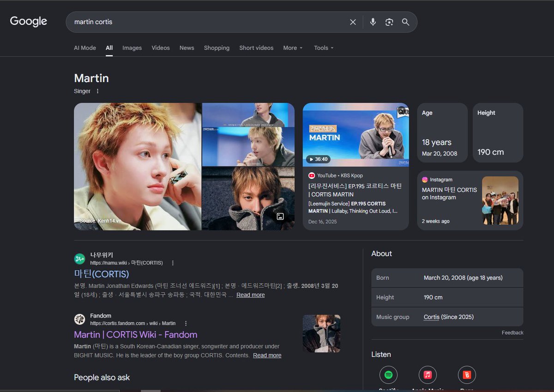This screenshot has width=554, height=392.
Task: Open the three-dot menu beside Singer
Action: pyautogui.click(x=97, y=91)
